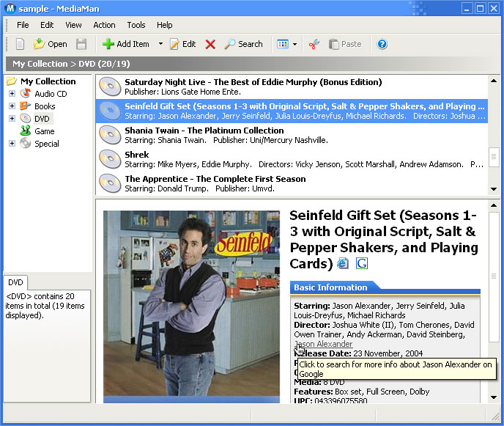Click the item list scrollbar thumb
The image size is (504, 426).
(x=494, y=157)
